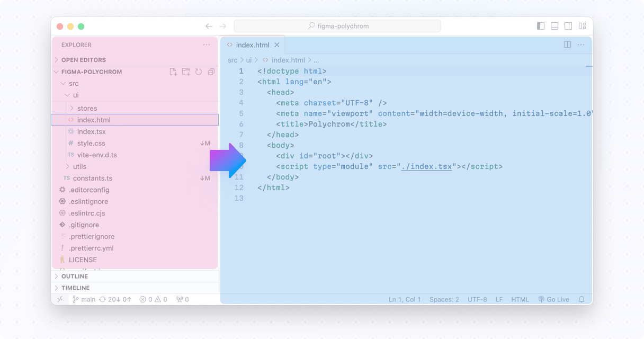Expand the TIMELINE section
This screenshot has width=644, height=339.
coord(75,288)
